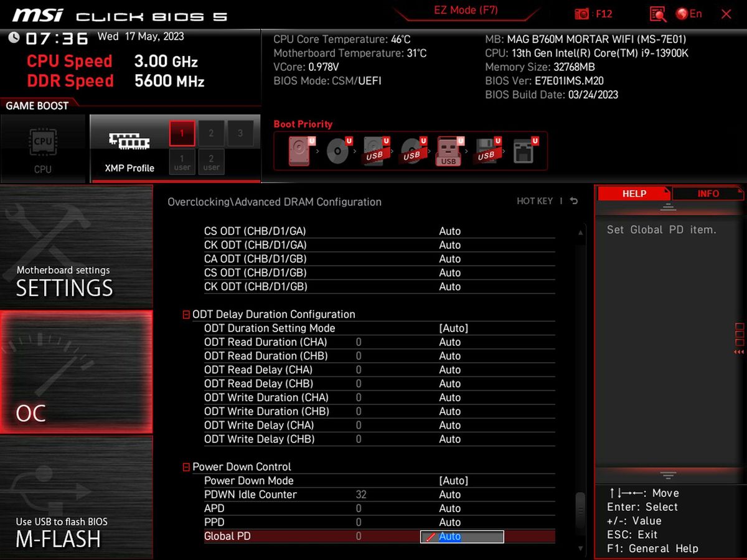This screenshot has width=747, height=560.
Task: Select the PPD row
Action: pos(379,522)
